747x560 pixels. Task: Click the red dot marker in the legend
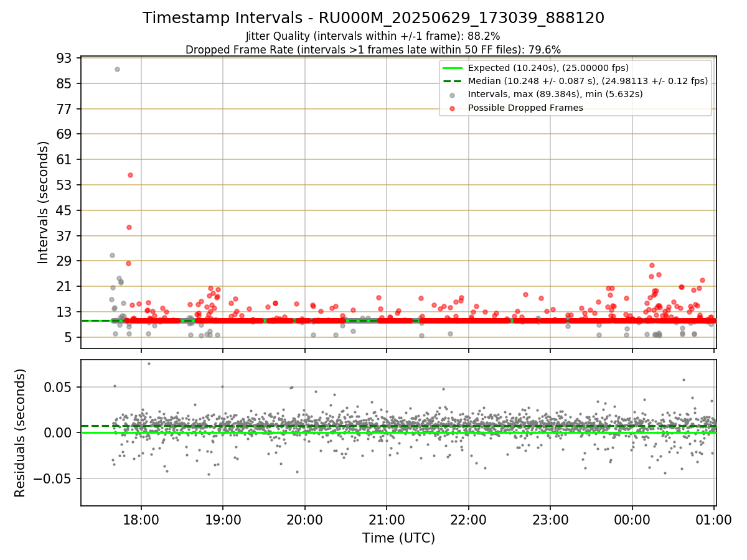pos(453,108)
